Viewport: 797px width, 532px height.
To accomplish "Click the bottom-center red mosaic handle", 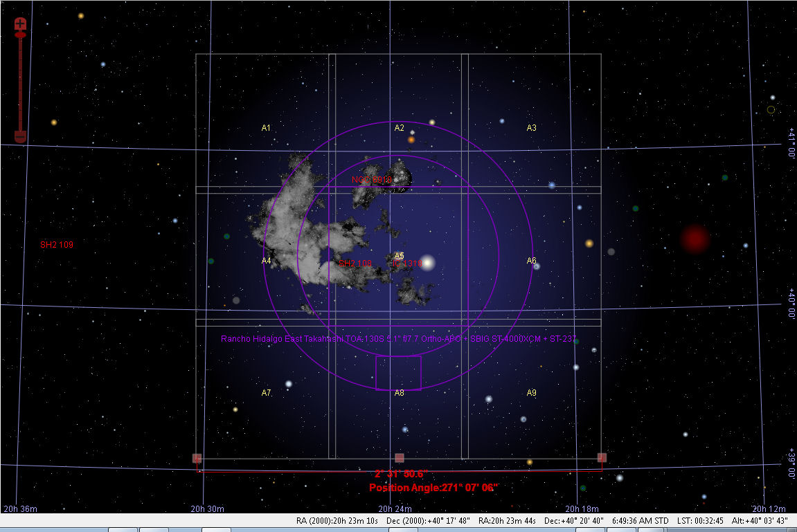I will (x=400, y=458).
